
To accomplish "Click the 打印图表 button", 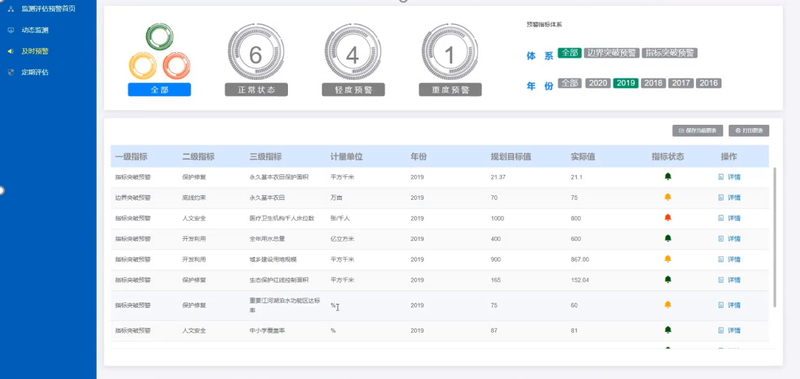I will [749, 131].
